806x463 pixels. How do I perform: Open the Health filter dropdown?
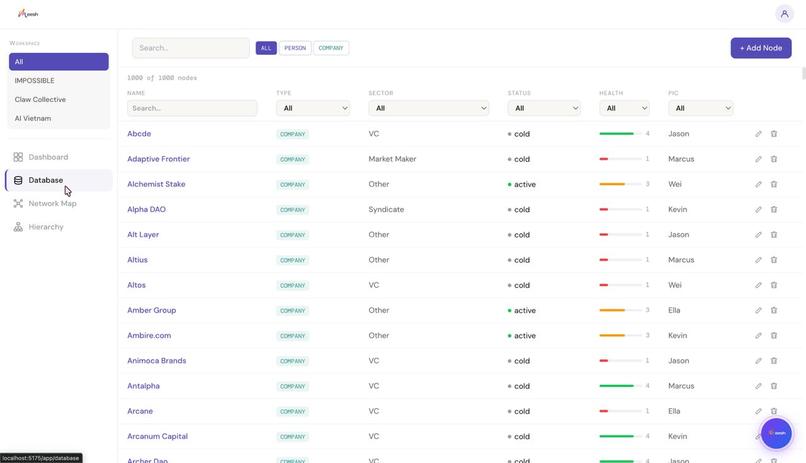click(x=624, y=108)
